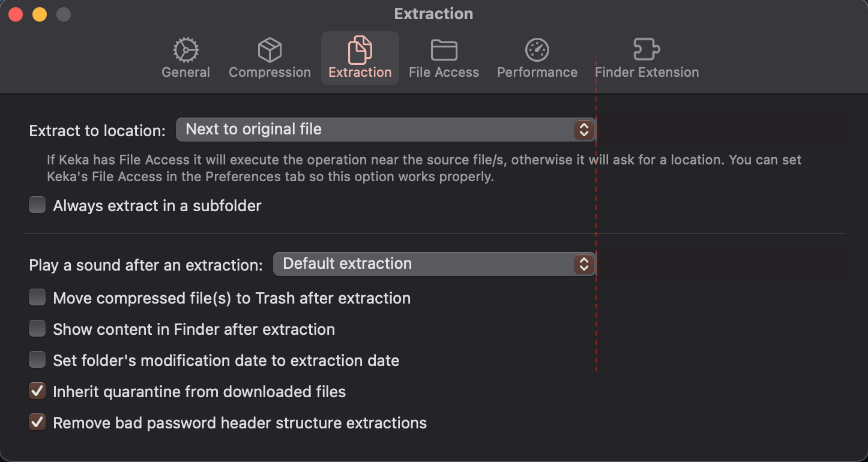Click the Extraction window title
This screenshot has height=462, width=868.
433,14
